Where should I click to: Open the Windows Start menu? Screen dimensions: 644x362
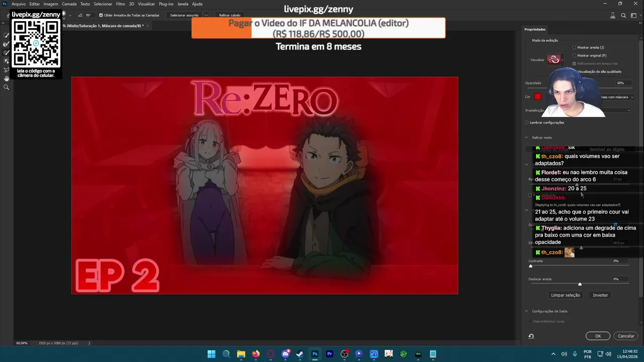pyautogui.click(x=211, y=354)
